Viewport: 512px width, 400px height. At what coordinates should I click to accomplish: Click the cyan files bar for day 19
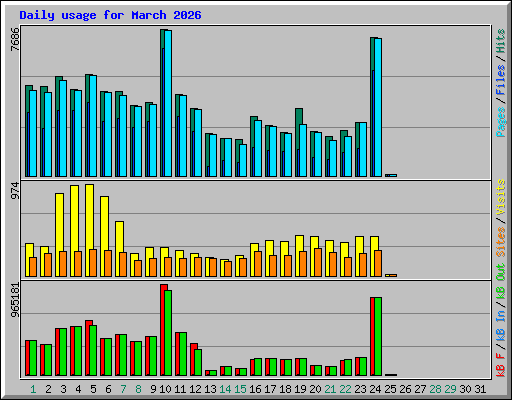pyautogui.click(x=303, y=150)
